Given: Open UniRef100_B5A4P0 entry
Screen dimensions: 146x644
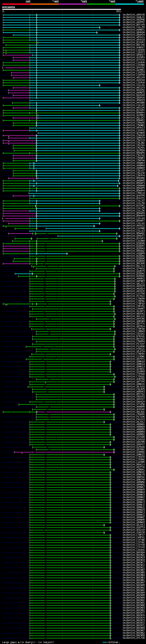Looking at the screenshot, I should 134,113.
